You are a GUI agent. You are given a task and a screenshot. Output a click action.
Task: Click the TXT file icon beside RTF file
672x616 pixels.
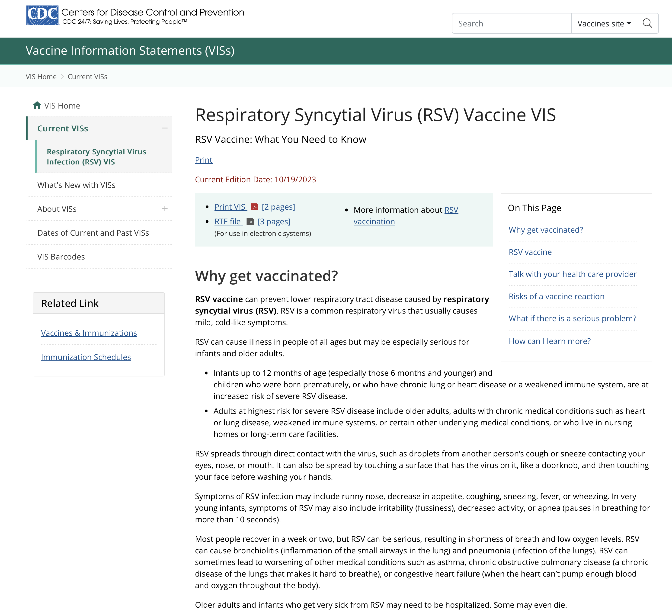pyautogui.click(x=250, y=222)
